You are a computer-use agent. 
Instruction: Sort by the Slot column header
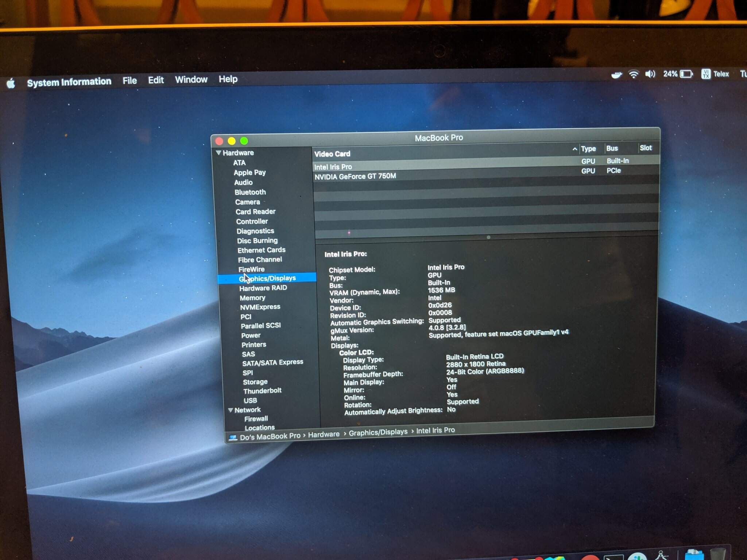tap(646, 148)
